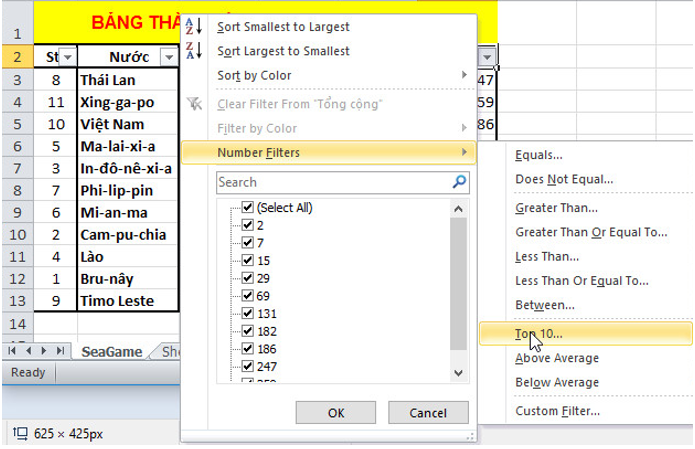695x449 pixels.
Task: Select the Lào cell
Action: point(128,257)
